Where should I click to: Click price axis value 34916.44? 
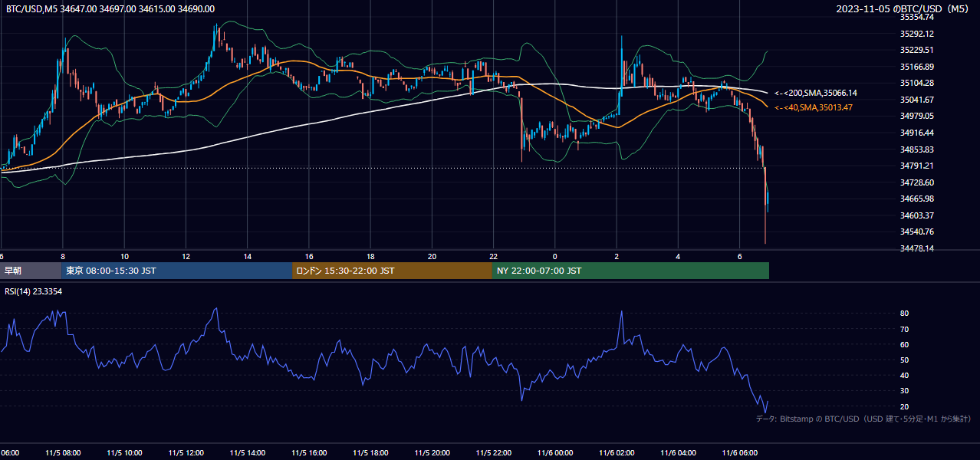pyautogui.click(x=916, y=133)
